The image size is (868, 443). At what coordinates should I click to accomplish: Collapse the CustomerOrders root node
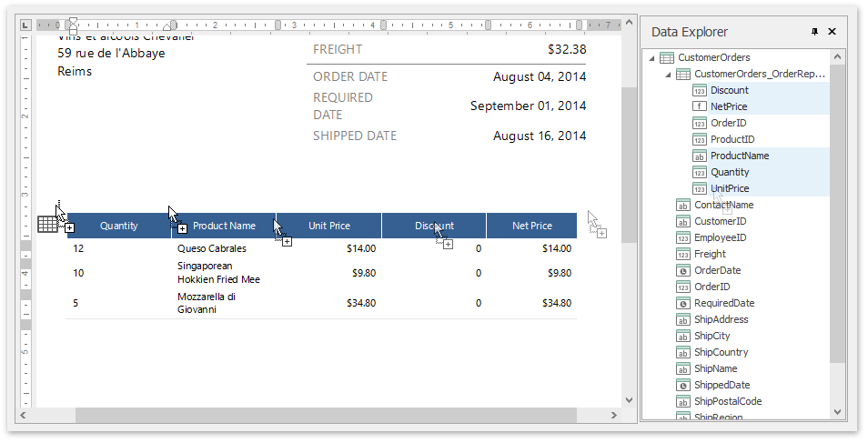pyautogui.click(x=651, y=58)
